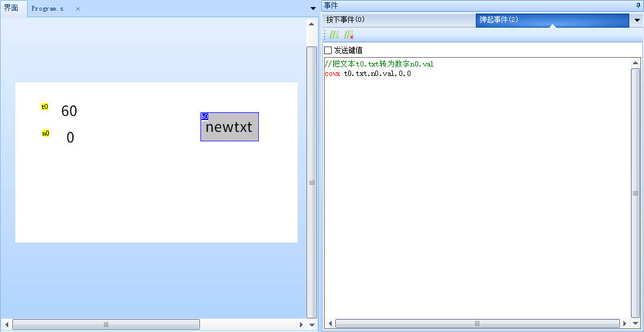The width and height of the screenshot is (644, 332).
Task: Select the 界面 tab
Action: (x=12, y=8)
